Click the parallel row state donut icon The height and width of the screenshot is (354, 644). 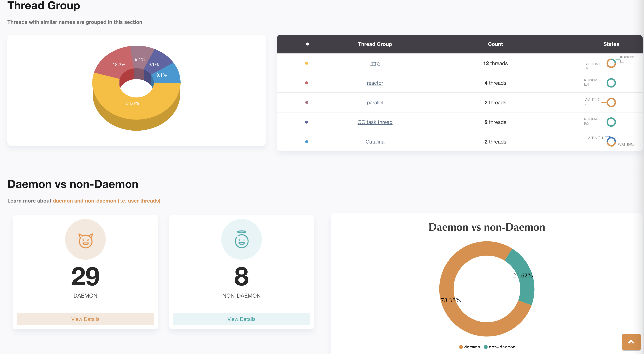[611, 102]
